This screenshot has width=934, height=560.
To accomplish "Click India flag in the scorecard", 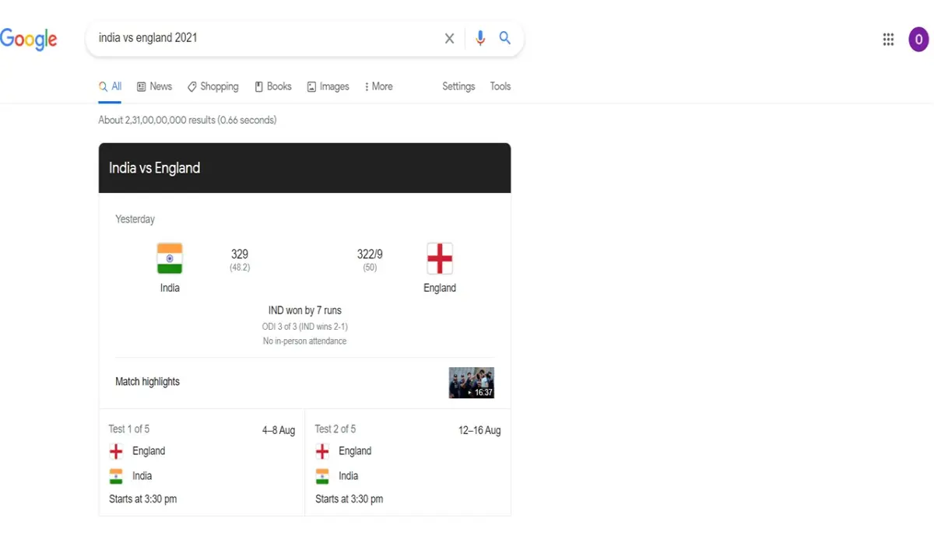I will coord(170,258).
